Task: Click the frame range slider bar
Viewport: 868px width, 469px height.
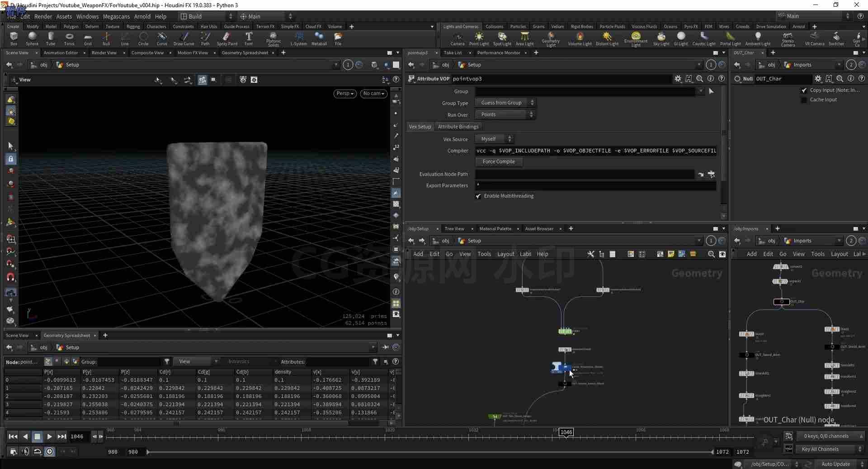Action: [430, 452]
